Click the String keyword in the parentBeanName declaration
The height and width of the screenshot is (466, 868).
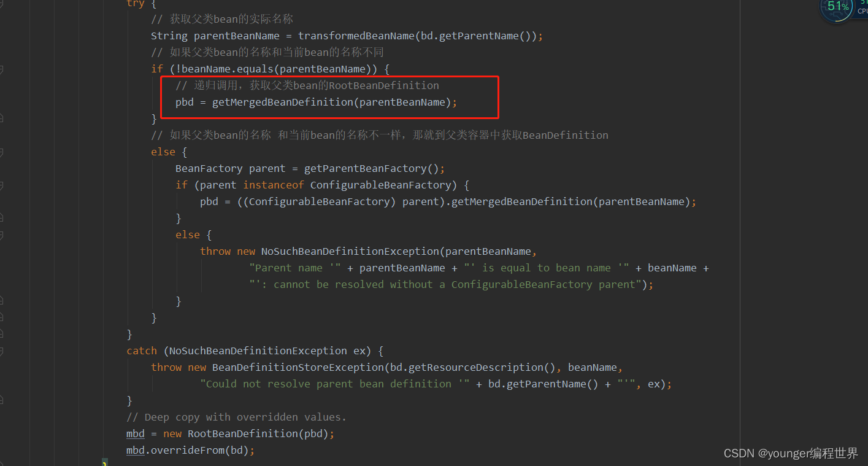[x=169, y=36]
